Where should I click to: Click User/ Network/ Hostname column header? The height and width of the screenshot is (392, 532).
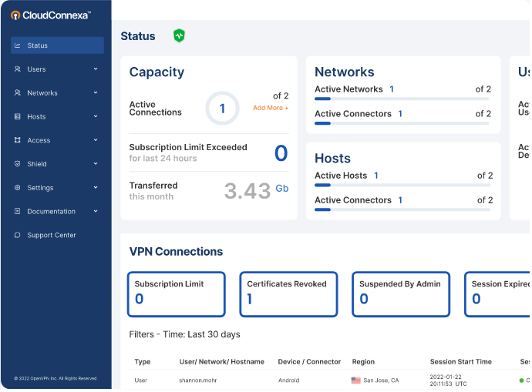(221, 361)
